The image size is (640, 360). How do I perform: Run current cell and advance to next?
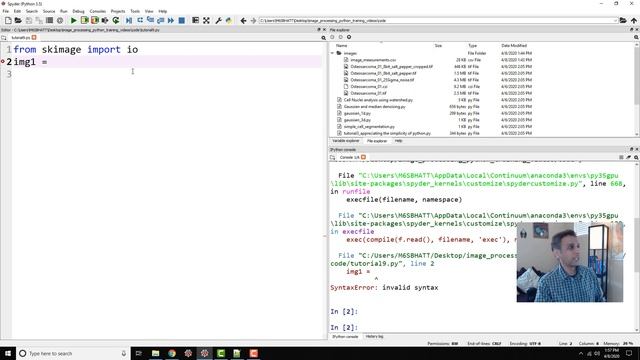95,20
